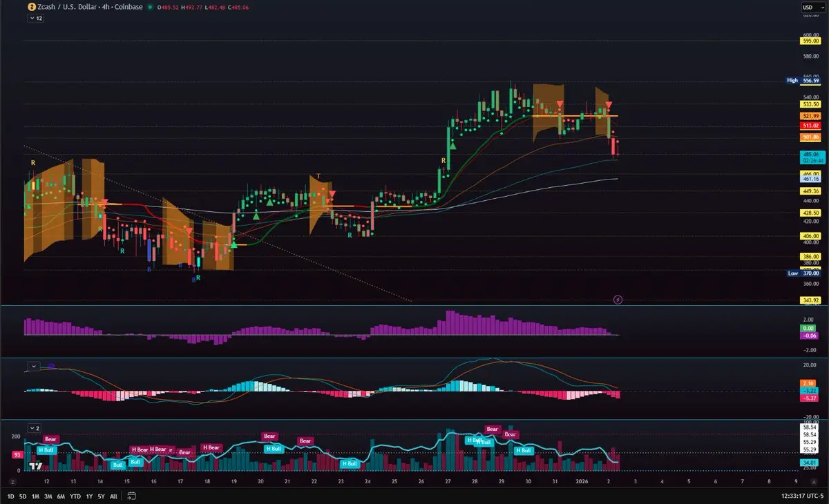The height and width of the screenshot is (504, 829).
Task: Select the 1D time range
Action: point(11,496)
